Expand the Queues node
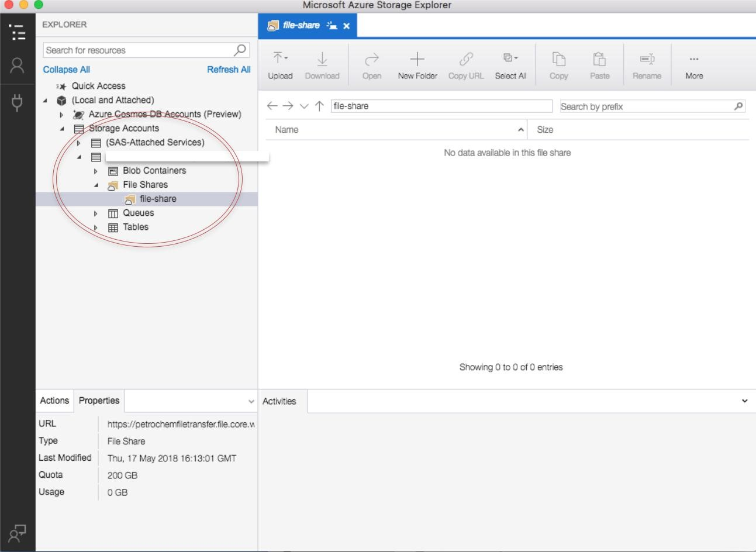 tap(96, 213)
